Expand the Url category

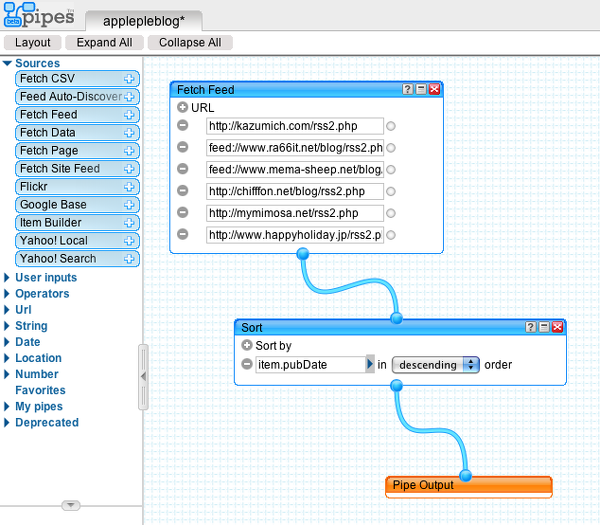coord(7,310)
